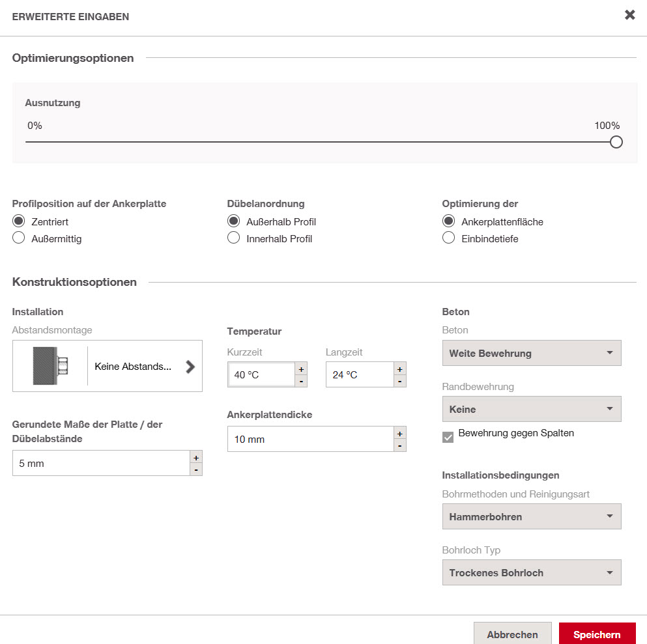This screenshot has width=647, height=644.
Task: Click the 0% slider label
Action: (35, 125)
